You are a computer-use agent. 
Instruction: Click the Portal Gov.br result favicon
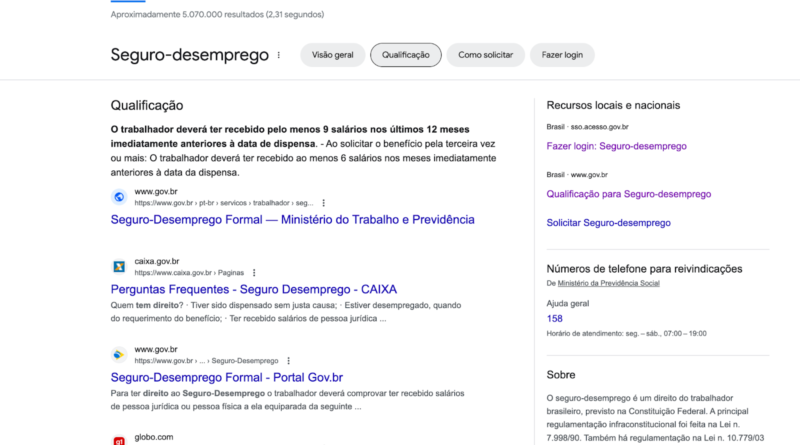119,355
